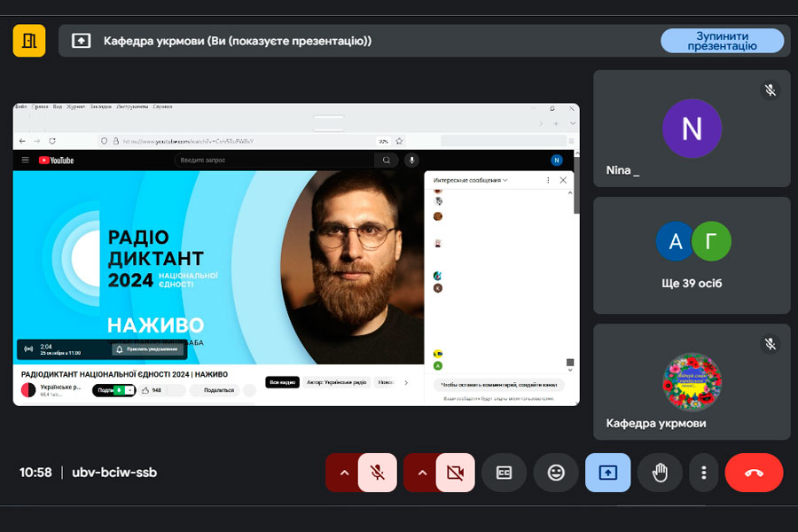The image size is (798, 532).
Task: Open the Файл menu in browser
Action: [21, 107]
